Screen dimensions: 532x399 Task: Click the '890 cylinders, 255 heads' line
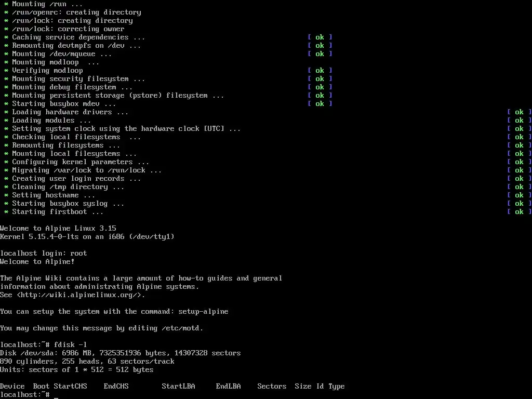click(x=87, y=362)
